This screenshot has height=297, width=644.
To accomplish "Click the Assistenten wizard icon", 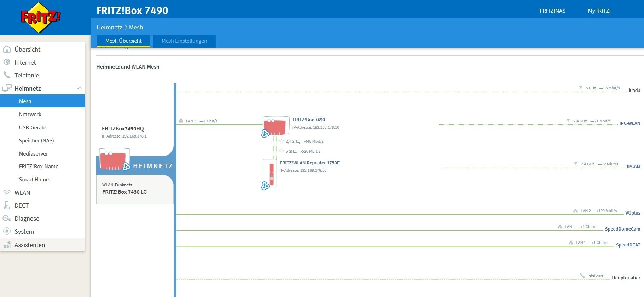I will click(7, 245).
